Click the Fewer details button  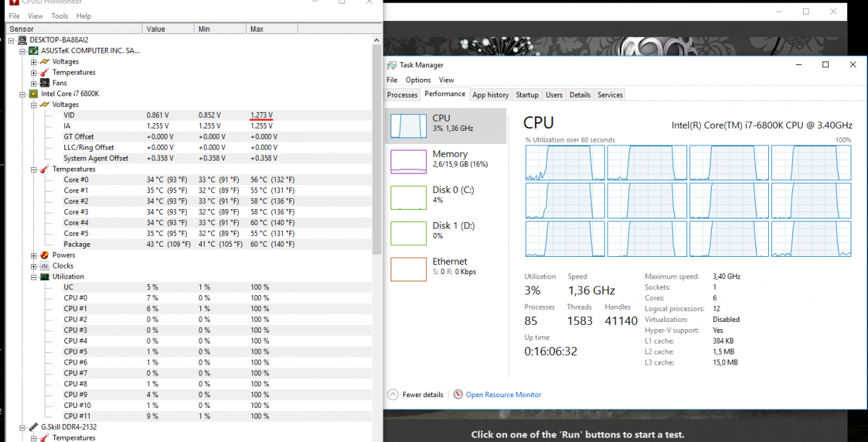click(415, 394)
